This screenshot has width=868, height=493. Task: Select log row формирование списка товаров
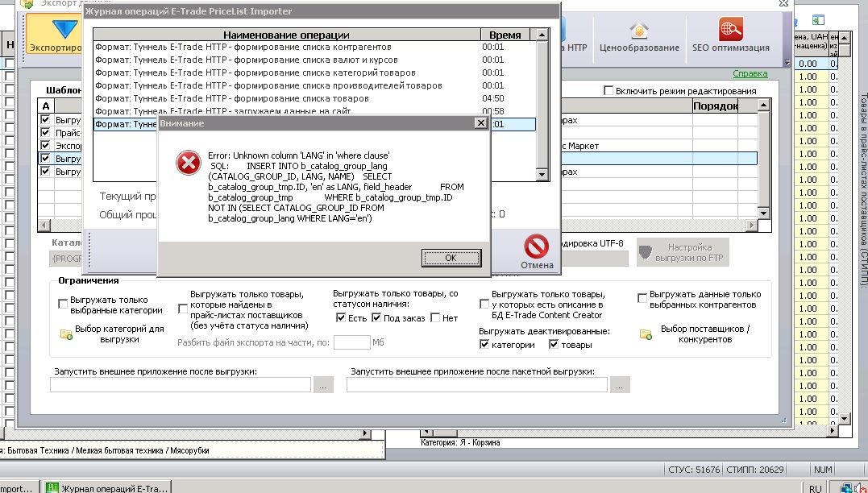click(314, 98)
